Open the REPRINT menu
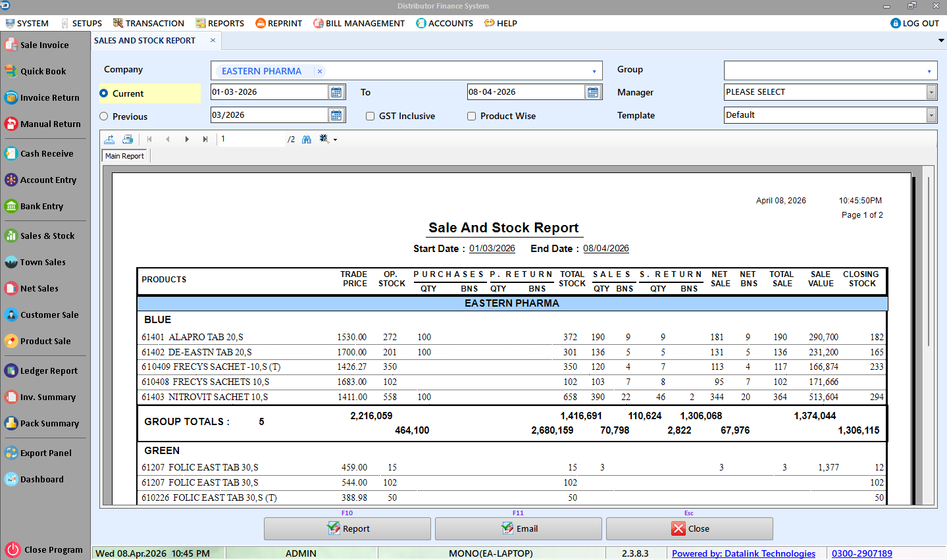The image size is (947, 560). click(279, 23)
